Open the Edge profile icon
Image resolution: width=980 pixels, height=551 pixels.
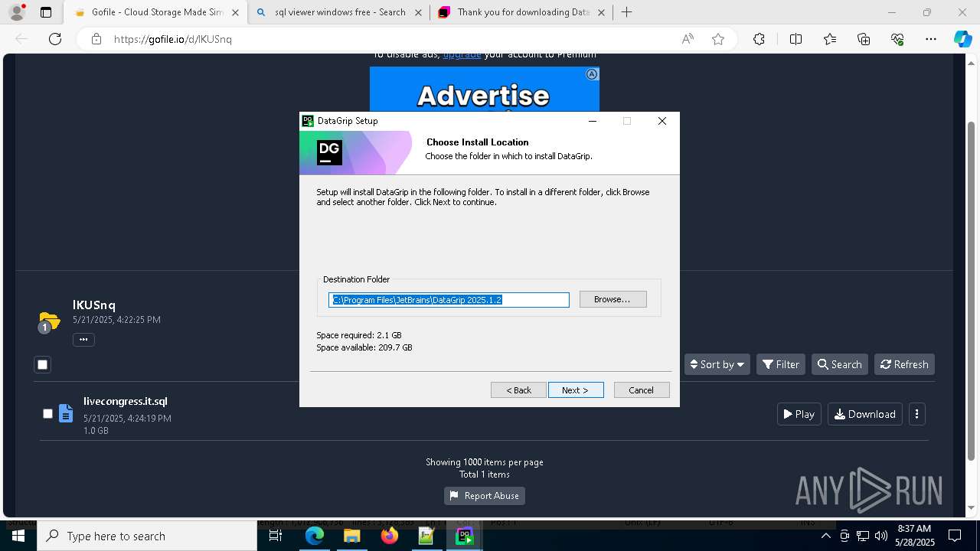(17, 12)
